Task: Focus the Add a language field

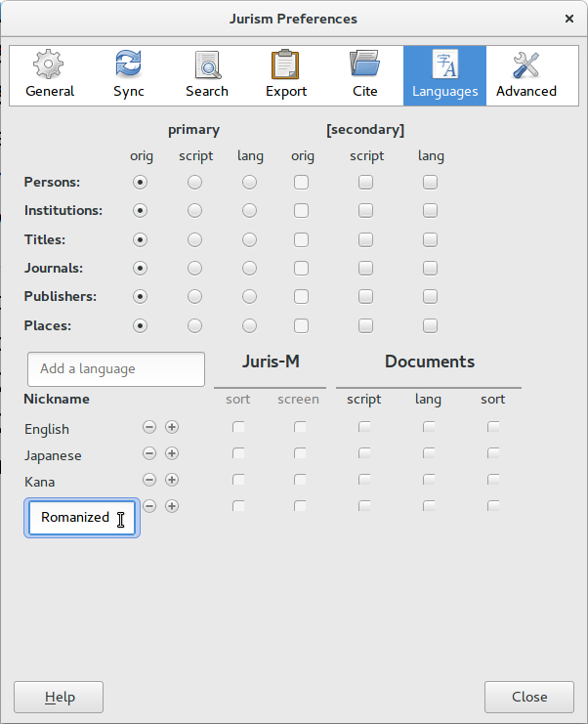Action: [116, 369]
